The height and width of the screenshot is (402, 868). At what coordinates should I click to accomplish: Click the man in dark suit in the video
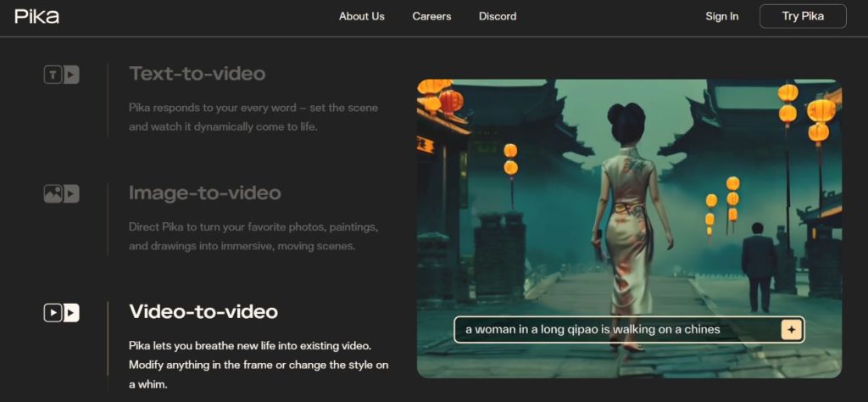(x=758, y=263)
